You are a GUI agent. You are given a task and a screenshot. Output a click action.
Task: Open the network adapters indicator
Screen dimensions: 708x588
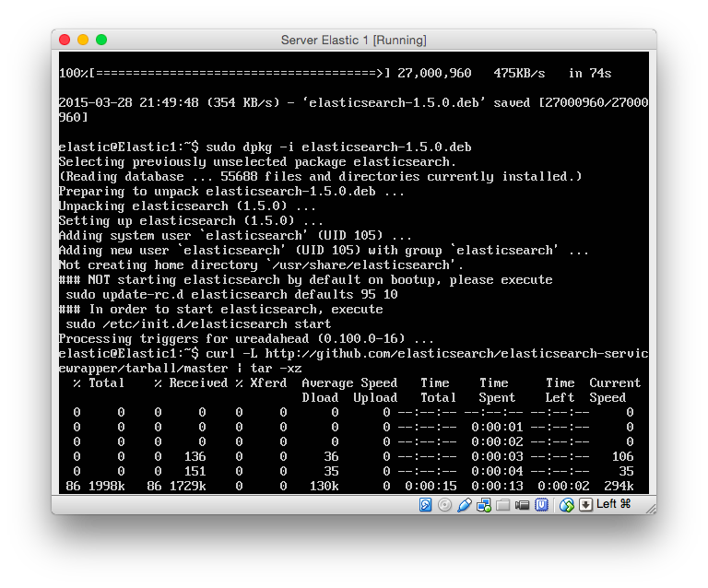point(484,504)
